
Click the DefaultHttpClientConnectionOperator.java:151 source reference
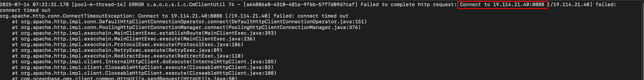click(297, 22)
